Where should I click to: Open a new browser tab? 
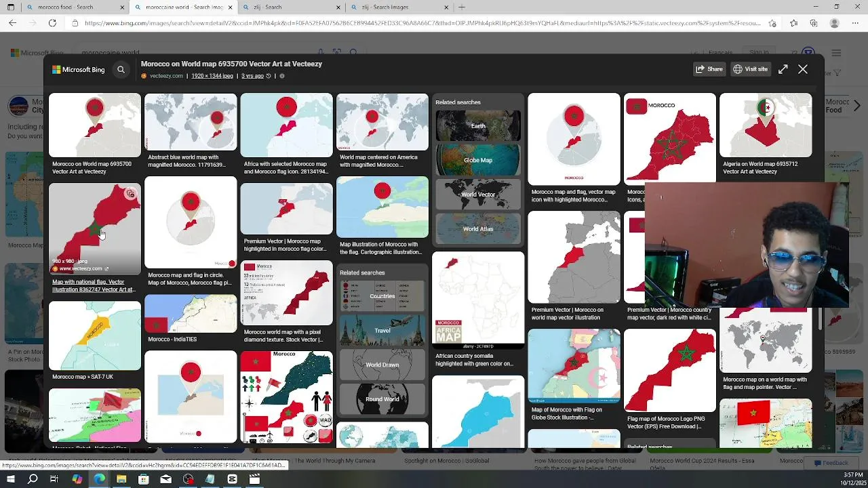[462, 7]
